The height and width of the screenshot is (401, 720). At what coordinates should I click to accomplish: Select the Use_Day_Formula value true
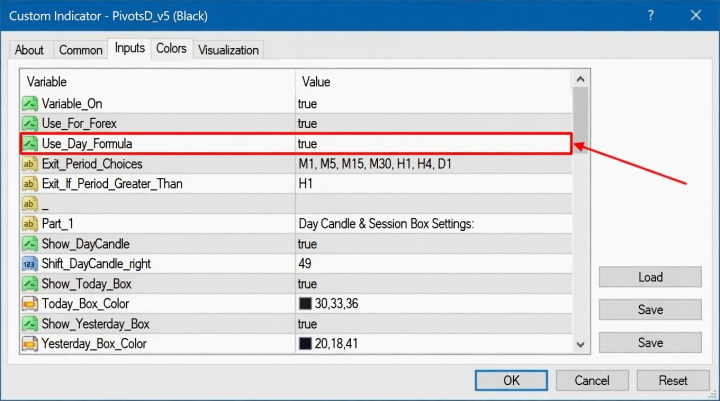307,144
